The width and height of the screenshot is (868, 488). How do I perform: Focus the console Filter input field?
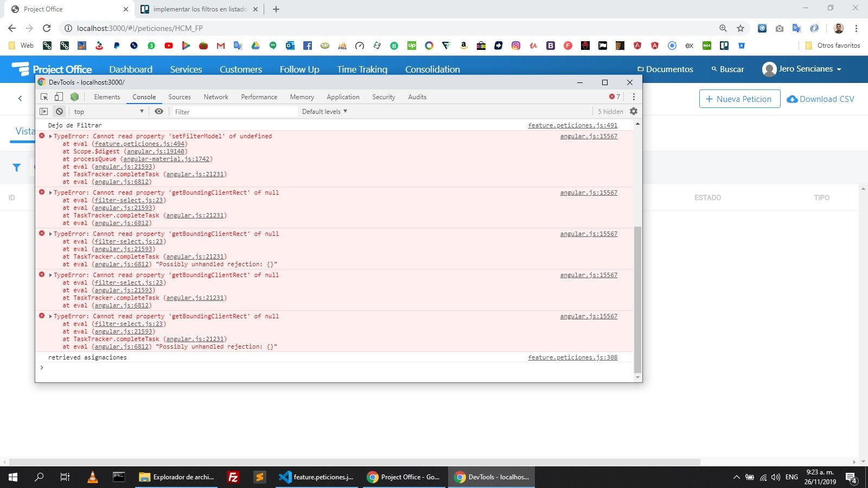234,112
